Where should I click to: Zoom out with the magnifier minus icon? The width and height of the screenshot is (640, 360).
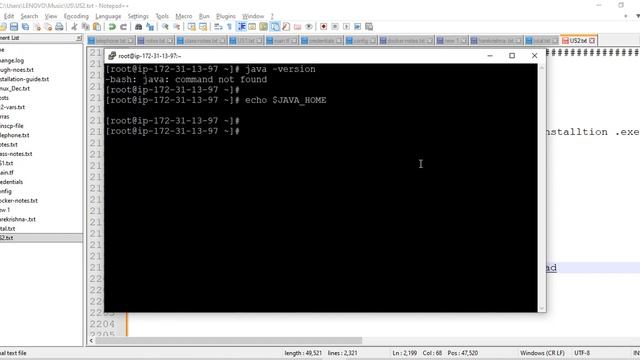tap(177, 27)
